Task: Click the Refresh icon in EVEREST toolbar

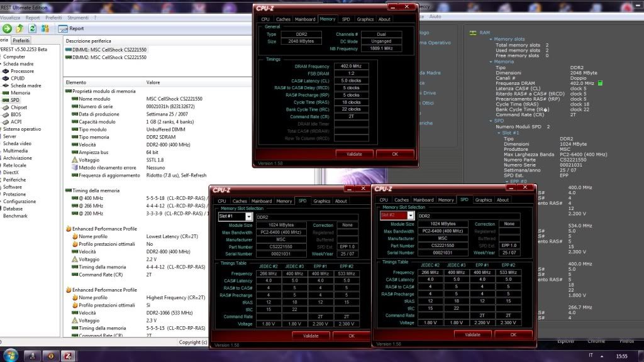Action: click(x=33, y=28)
